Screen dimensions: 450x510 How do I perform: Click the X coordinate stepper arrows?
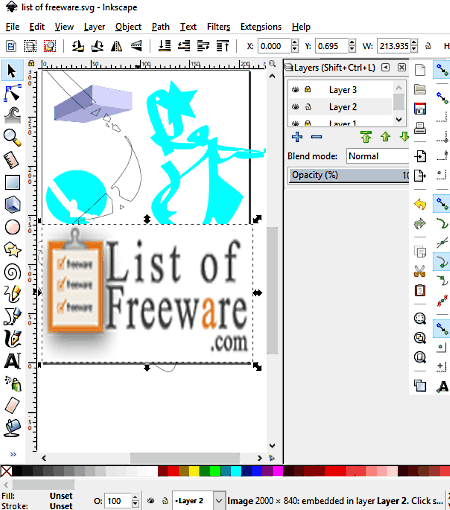(295, 46)
